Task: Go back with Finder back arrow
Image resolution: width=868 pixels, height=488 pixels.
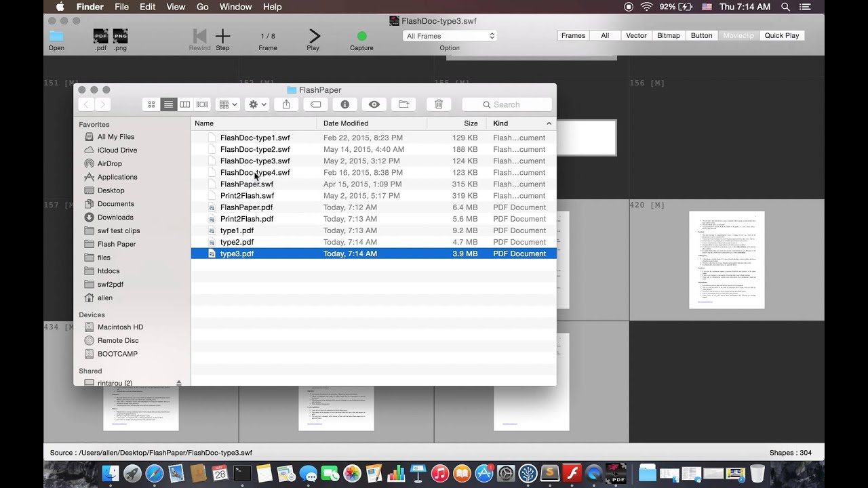Action: (x=86, y=104)
